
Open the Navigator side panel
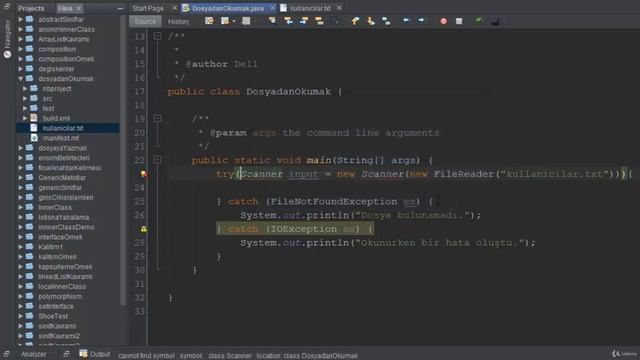[7, 39]
